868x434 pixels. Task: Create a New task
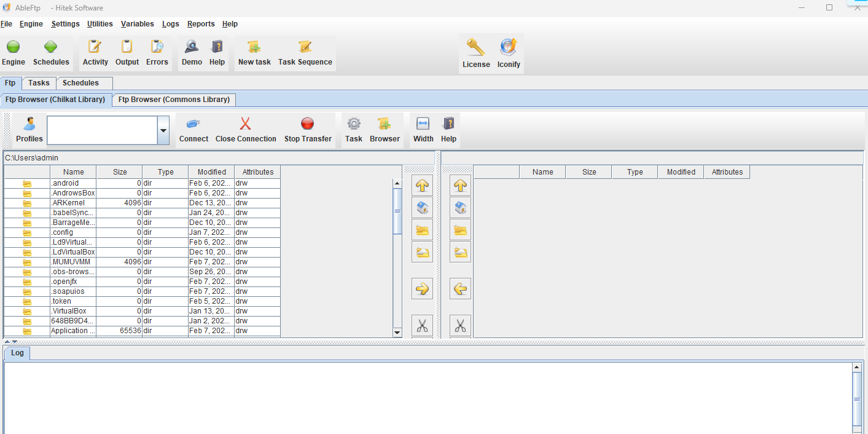(x=254, y=47)
